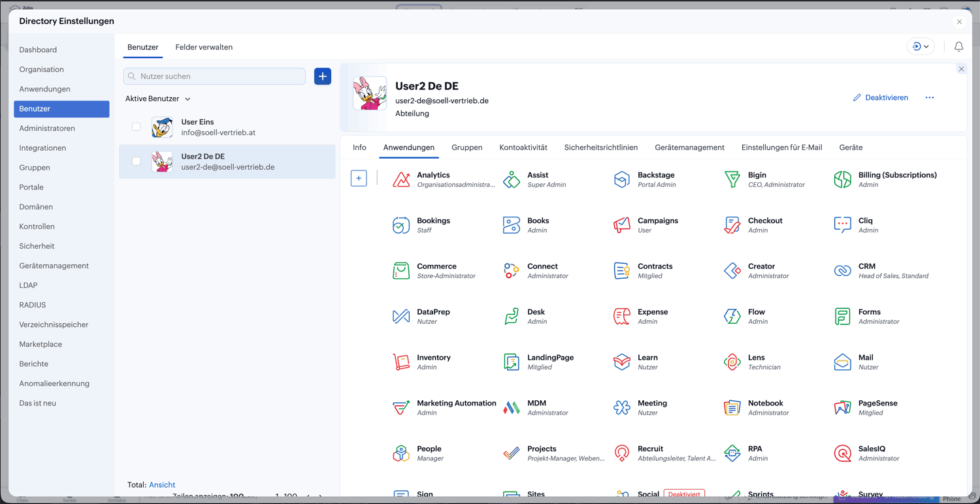Open Domänen in the sidebar
The height and width of the screenshot is (504, 980).
click(x=61, y=206)
